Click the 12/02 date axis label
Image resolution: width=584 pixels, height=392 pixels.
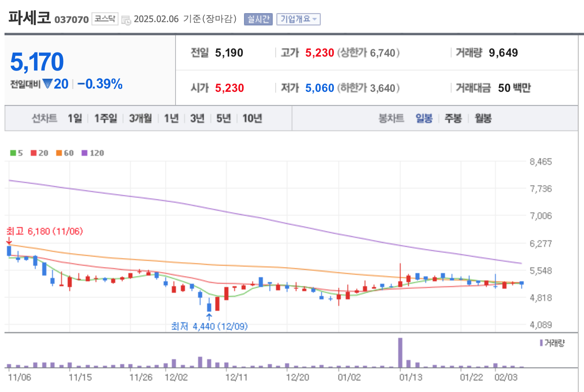tap(176, 377)
